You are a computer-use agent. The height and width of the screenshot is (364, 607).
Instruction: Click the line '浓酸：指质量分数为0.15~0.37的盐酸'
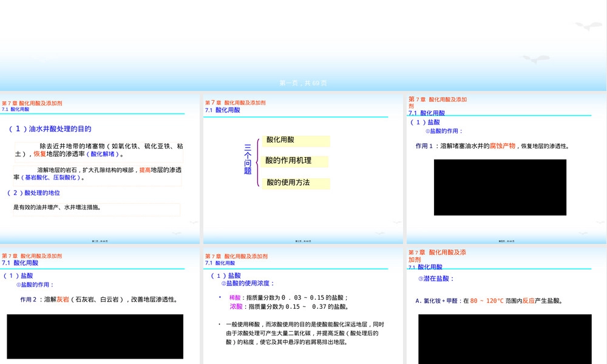click(x=290, y=306)
